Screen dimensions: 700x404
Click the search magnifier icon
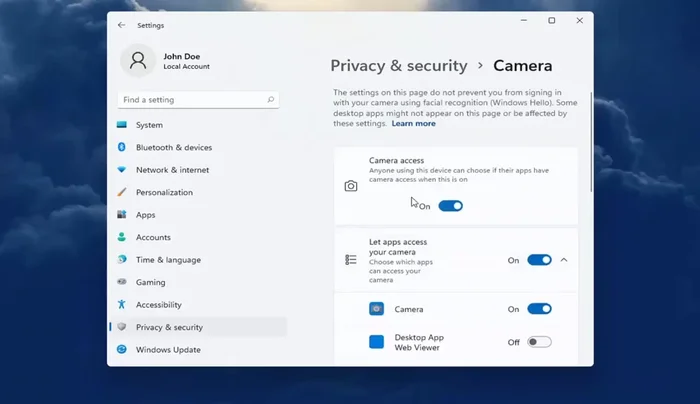[x=270, y=100]
